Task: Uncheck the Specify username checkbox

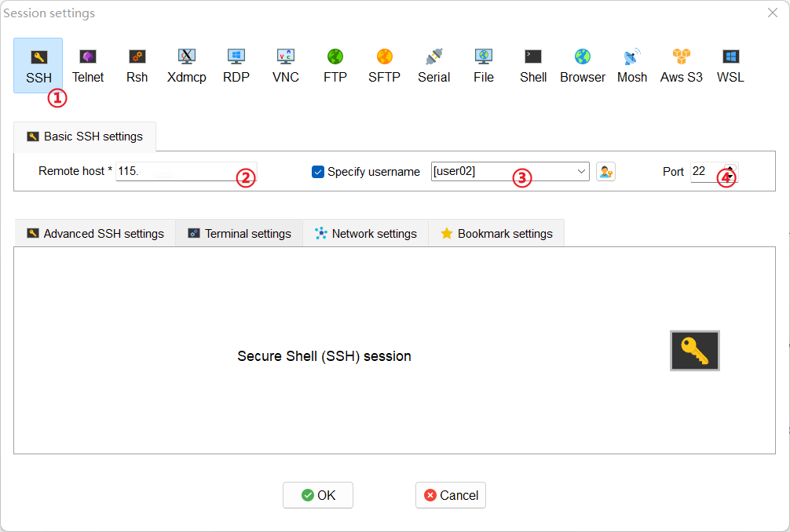Action: pyautogui.click(x=318, y=172)
